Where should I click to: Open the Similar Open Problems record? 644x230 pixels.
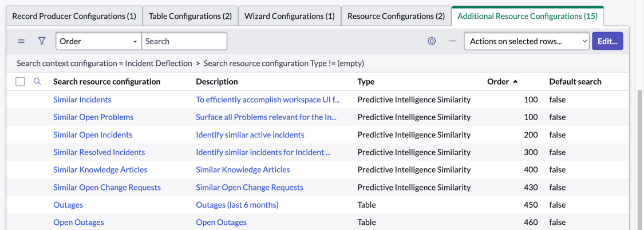pyautogui.click(x=93, y=117)
